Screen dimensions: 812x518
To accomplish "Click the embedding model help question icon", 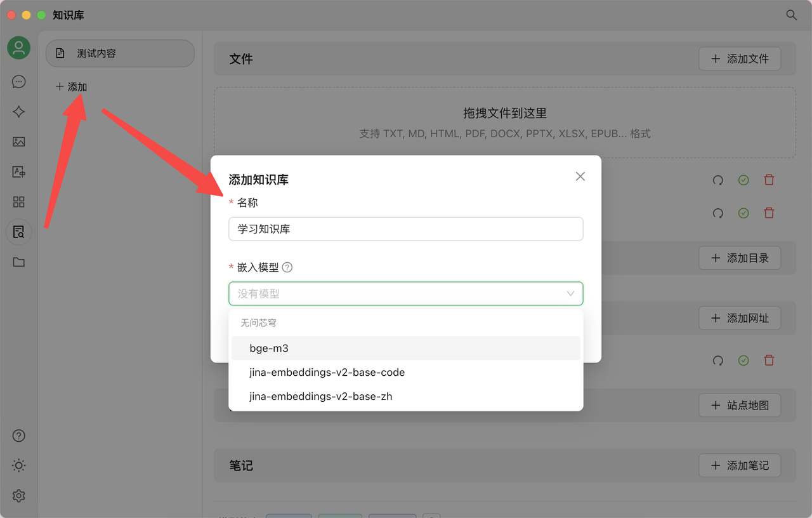I will pyautogui.click(x=287, y=267).
